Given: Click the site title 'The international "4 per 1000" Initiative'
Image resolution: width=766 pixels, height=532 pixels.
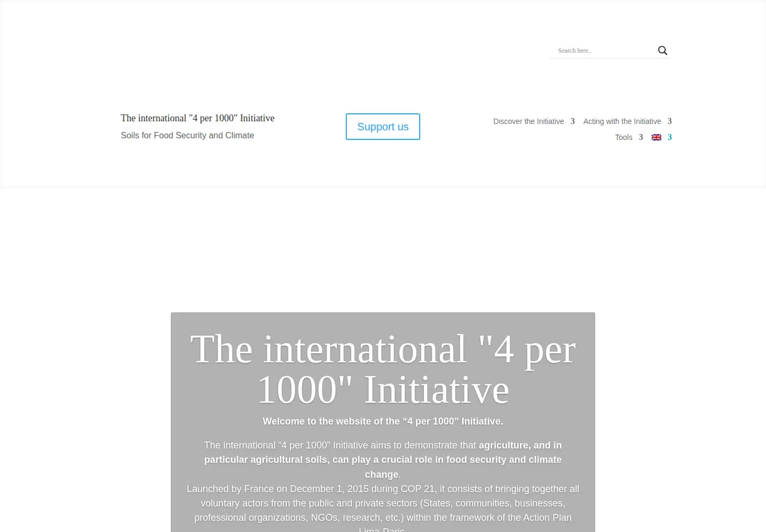Looking at the screenshot, I should pos(197,118).
